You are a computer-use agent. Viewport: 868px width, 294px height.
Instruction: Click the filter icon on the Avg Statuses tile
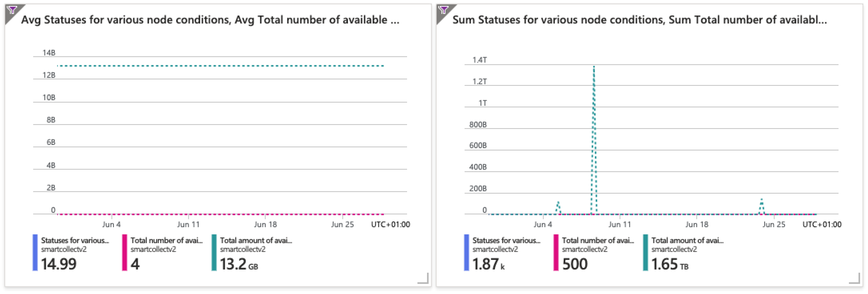click(x=12, y=10)
